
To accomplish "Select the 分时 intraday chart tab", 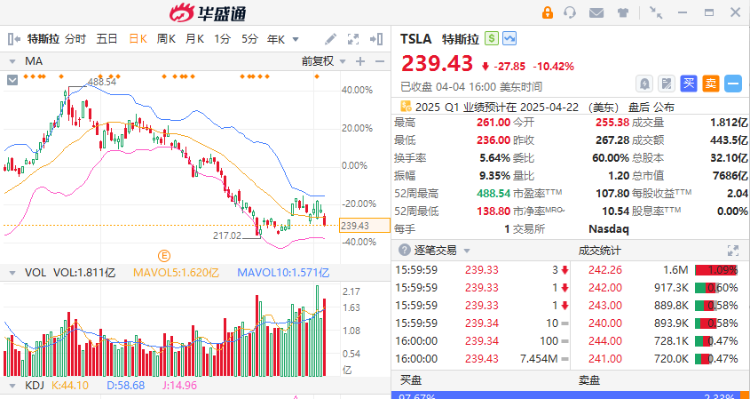I will pos(75,39).
